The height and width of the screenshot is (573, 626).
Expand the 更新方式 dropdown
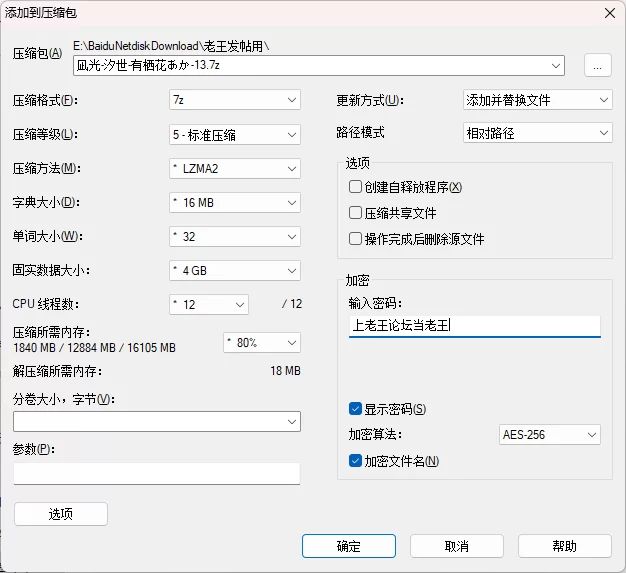coord(537,100)
